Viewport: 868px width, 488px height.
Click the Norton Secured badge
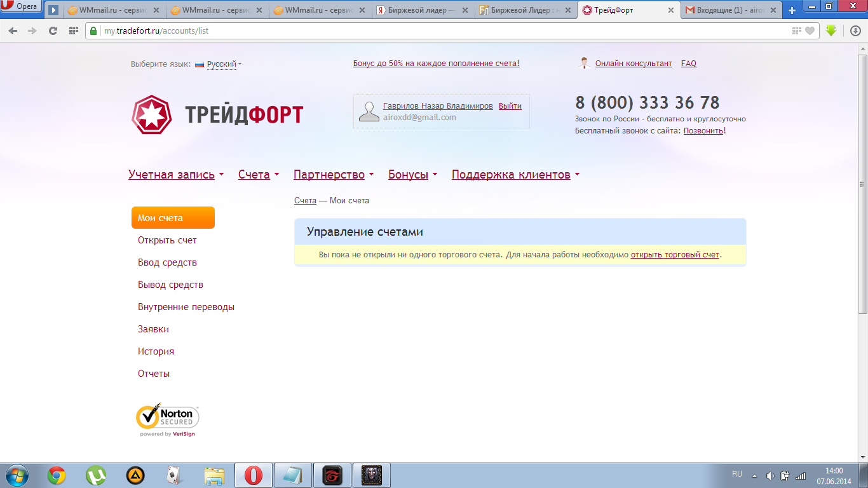pos(167,419)
